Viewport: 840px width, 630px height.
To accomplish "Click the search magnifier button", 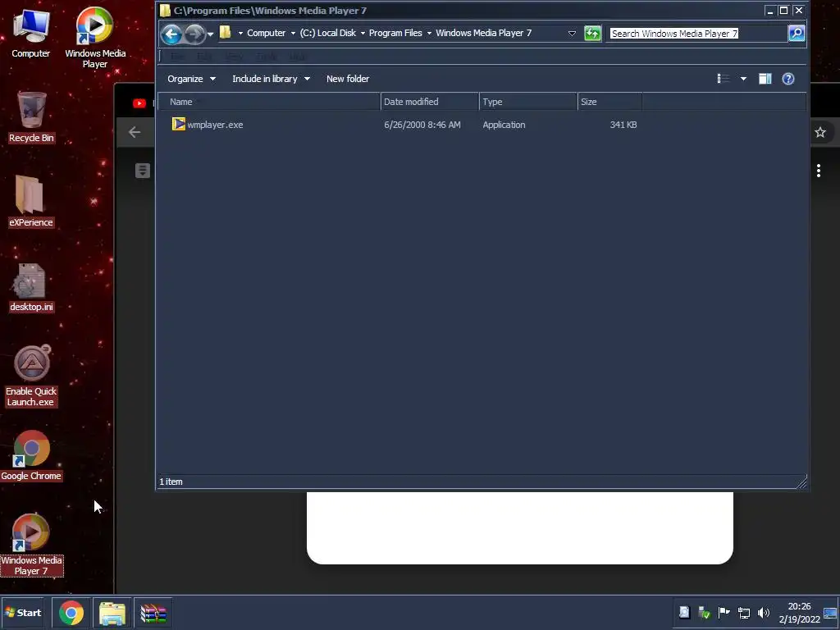I will pos(797,33).
